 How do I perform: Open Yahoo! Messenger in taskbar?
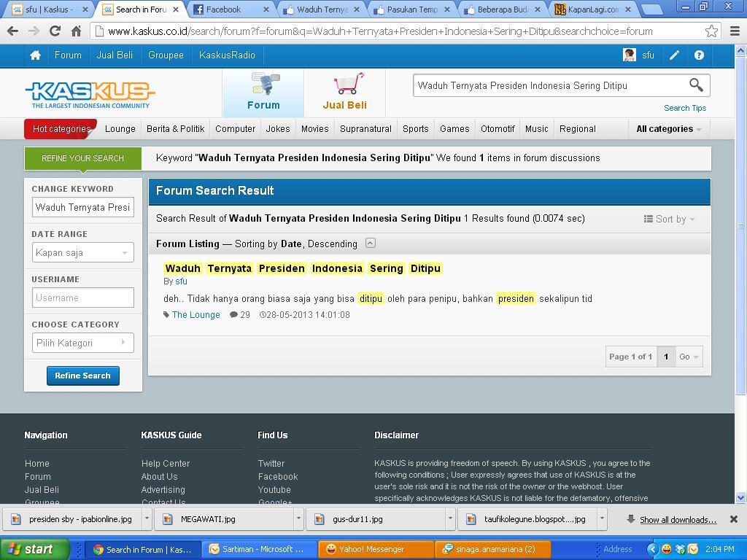point(376,550)
